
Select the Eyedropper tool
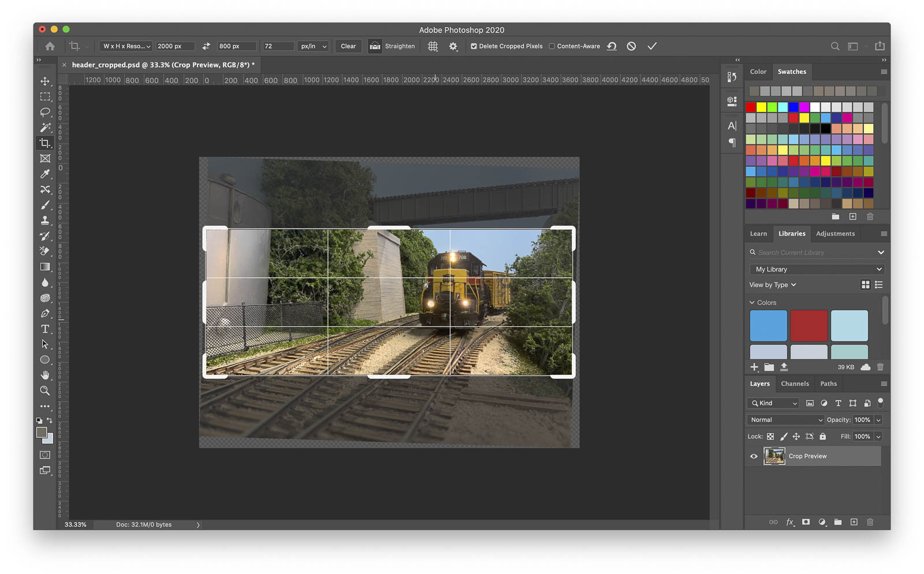point(45,174)
